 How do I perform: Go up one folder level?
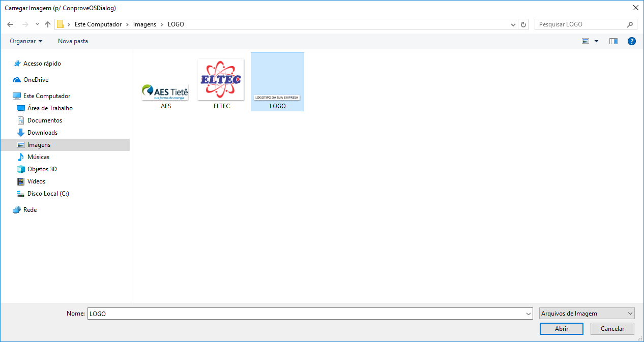[x=48, y=24]
